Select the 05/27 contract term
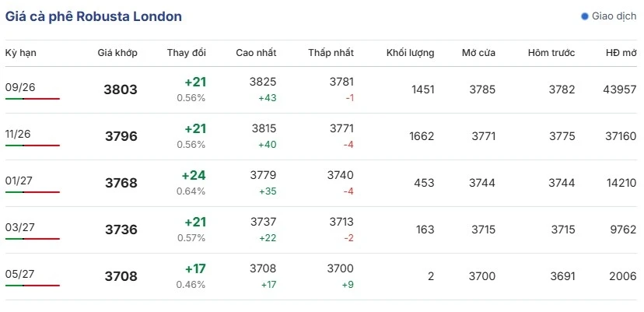Image resolution: width=644 pixels, height=312 pixels. click(18, 274)
